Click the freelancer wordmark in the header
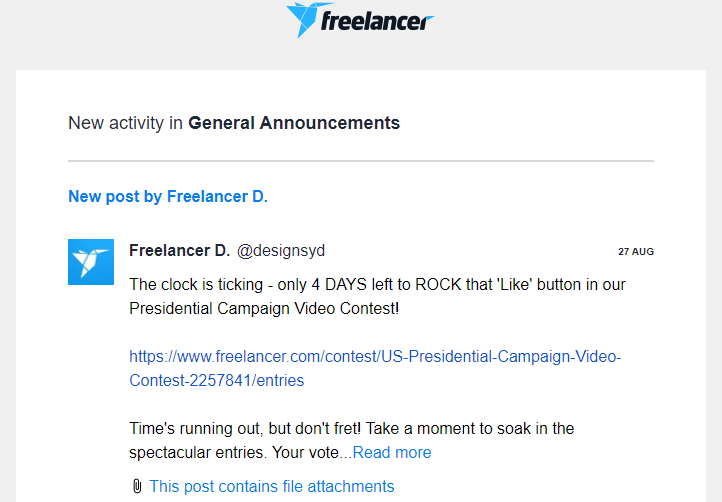Viewport: 722px width, 502px height. point(377,21)
